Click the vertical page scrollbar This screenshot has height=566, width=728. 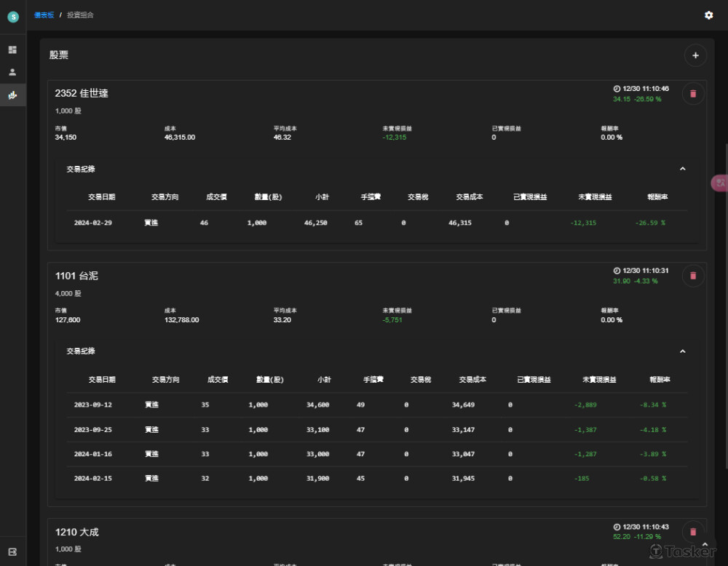pyautogui.click(x=725, y=291)
